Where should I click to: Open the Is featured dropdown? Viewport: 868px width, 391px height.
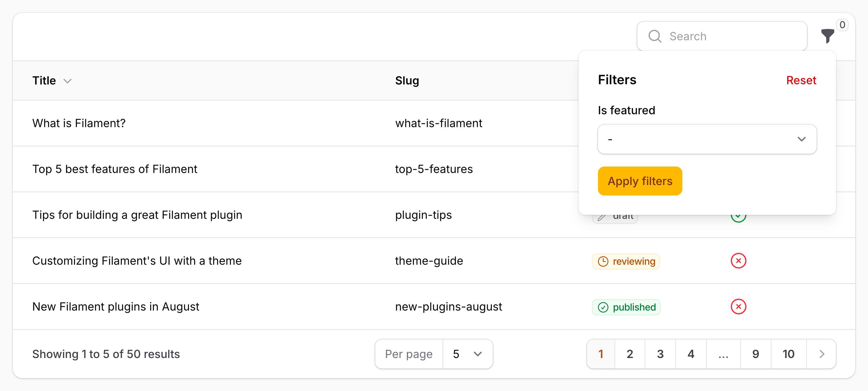click(x=707, y=139)
